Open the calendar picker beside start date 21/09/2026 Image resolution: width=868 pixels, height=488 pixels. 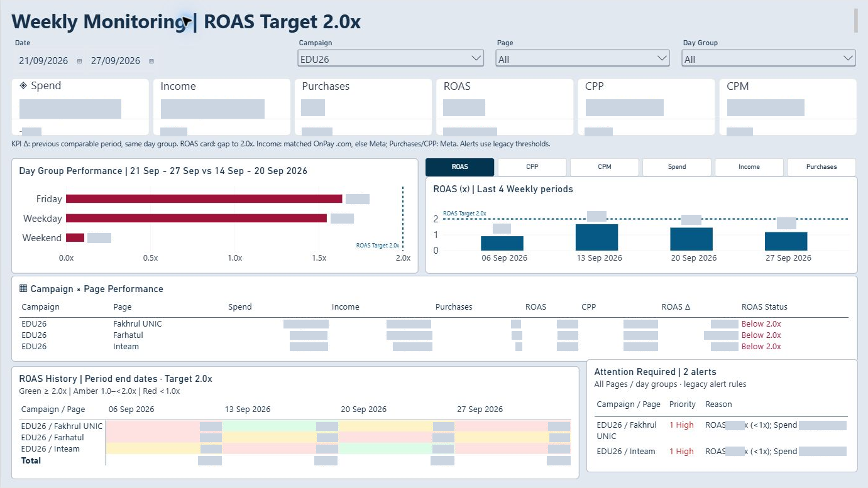[x=79, y=61]
